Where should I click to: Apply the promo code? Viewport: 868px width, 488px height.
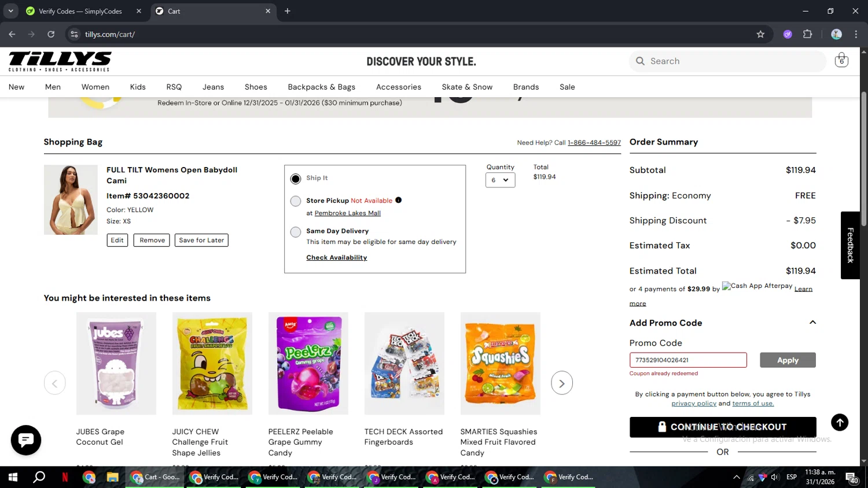pos(788,360)
